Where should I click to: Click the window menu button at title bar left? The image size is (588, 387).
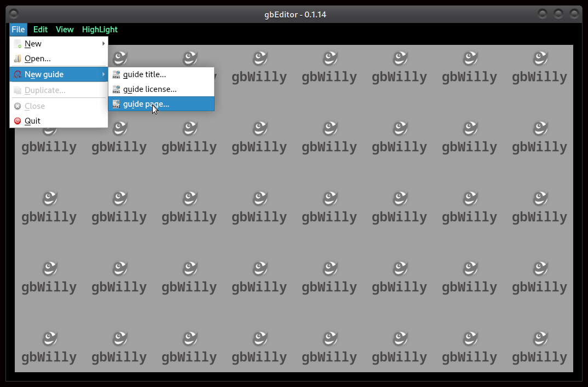[x=14, y=14]
